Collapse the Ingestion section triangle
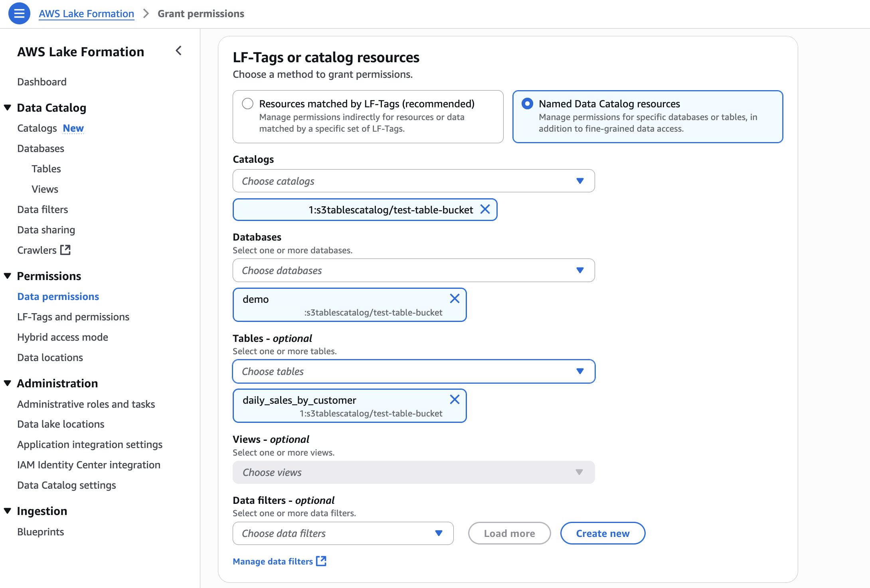The width and height of the screenshot is (870, 588). click(x=7, y=511)
